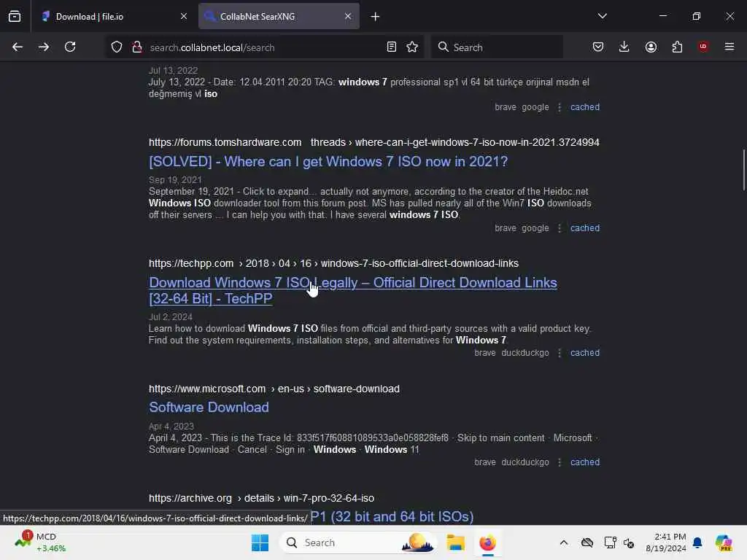Image resolution: width=747 pixels, height=560 pixels.
Task: Open File Explorer from taskbar
Action: [455, 542]
